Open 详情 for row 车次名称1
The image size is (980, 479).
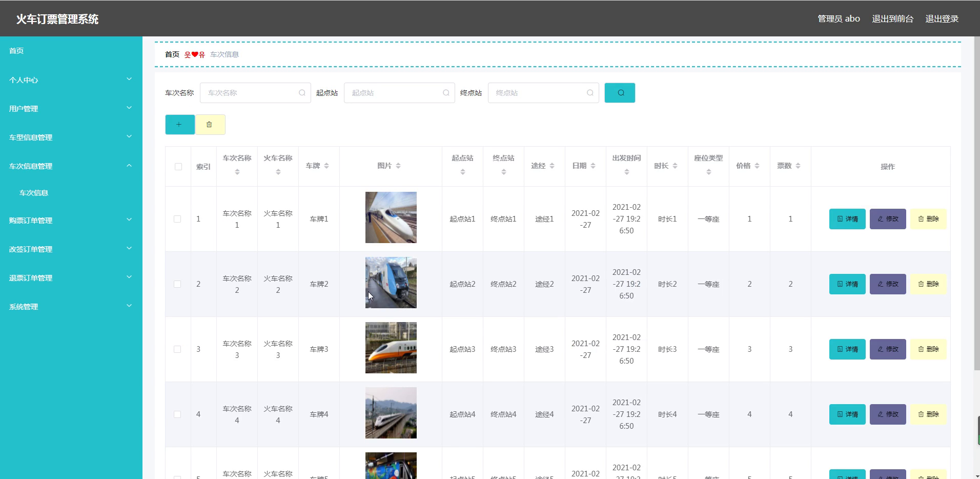coord(847,219)
